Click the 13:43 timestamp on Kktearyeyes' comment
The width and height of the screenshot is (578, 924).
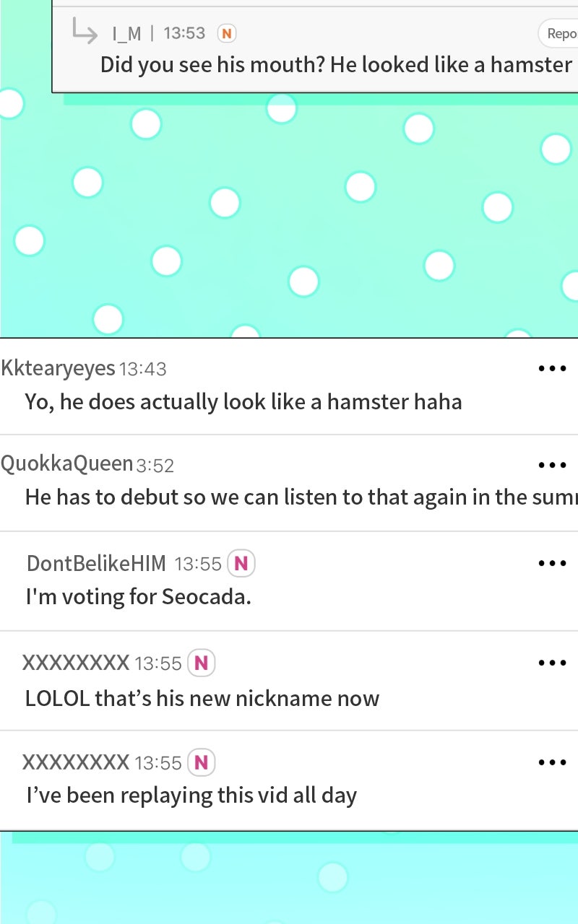142,369
